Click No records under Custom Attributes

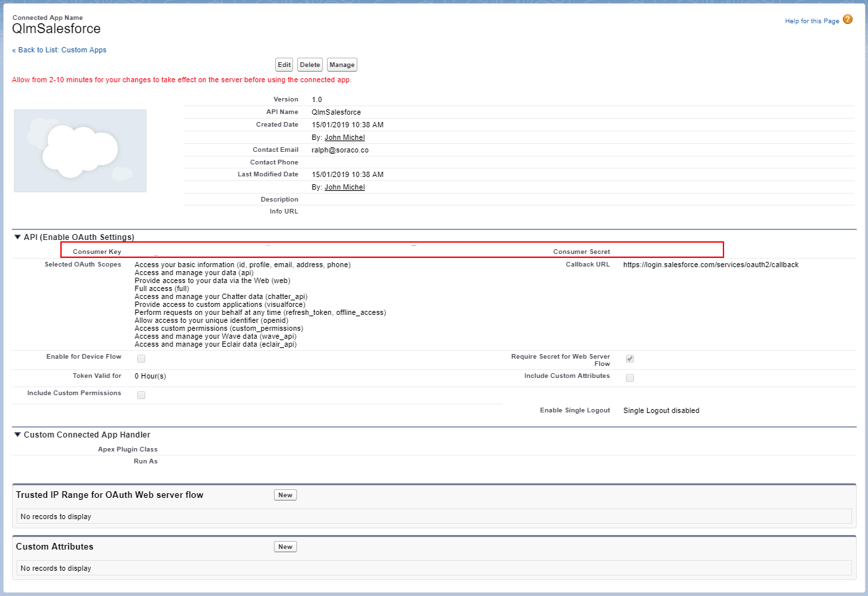coord(56,568)
